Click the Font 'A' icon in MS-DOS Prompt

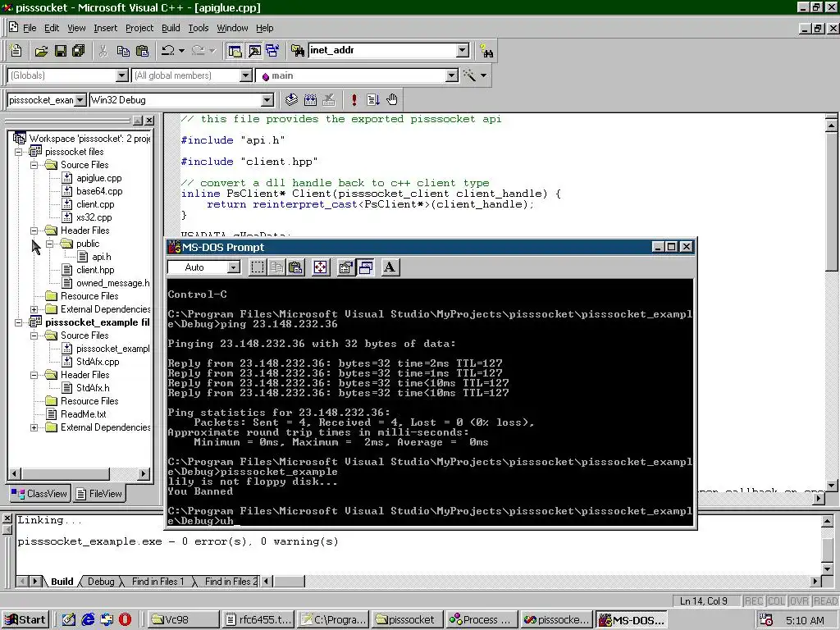(390, 267)
